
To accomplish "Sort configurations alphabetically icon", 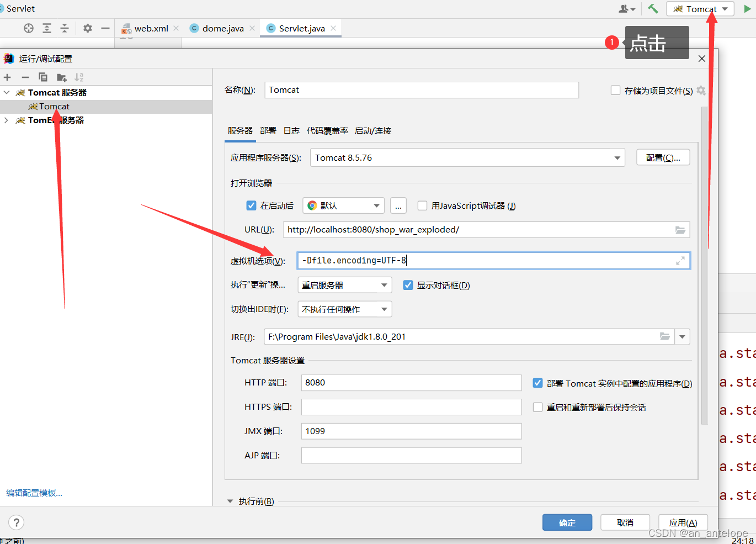I will point(79,77).
